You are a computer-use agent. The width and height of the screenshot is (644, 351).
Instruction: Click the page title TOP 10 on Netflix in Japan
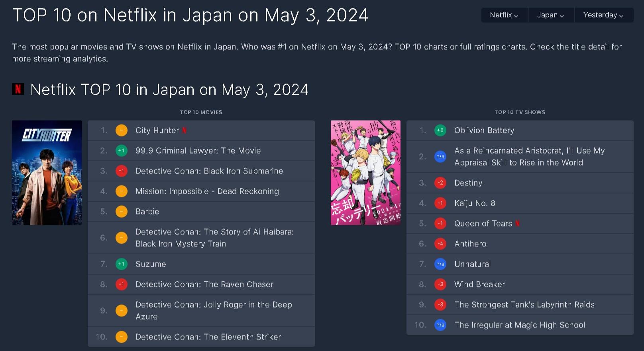click(190, 15)
